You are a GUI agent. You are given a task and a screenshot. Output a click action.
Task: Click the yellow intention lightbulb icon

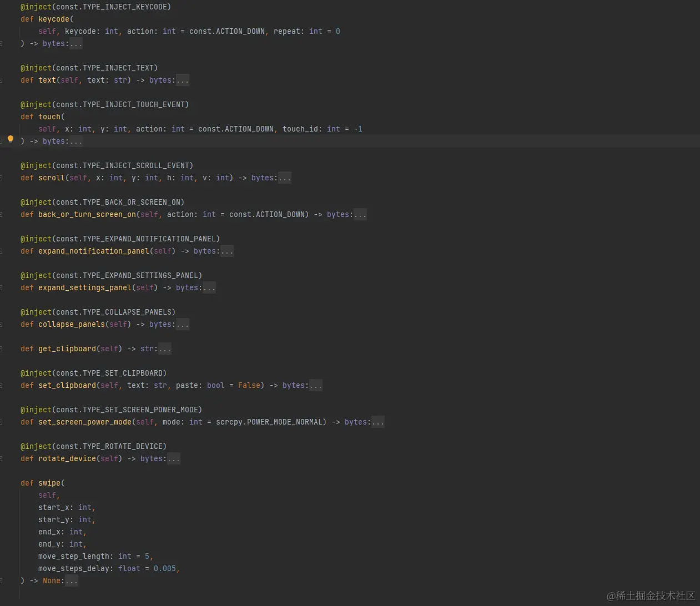11,140
